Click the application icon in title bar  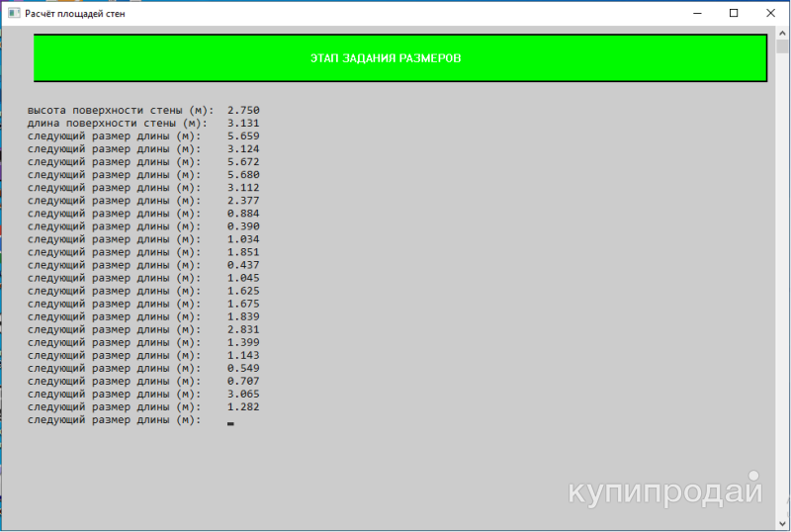pos(13,14)
